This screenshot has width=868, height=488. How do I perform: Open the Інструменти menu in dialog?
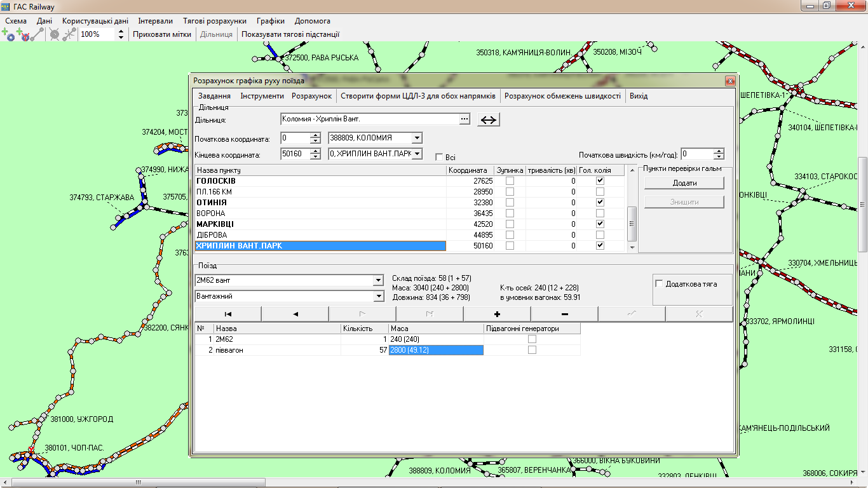[262, 96]
